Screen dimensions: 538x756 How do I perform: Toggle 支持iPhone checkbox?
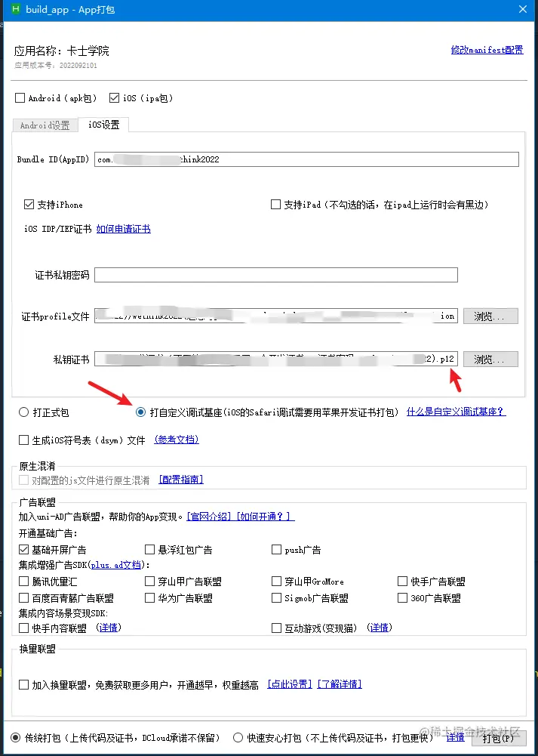pos(29,205)
